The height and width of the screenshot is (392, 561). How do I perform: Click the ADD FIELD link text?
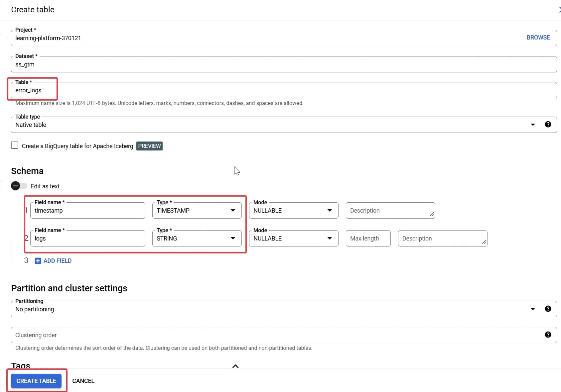point(58,261)
